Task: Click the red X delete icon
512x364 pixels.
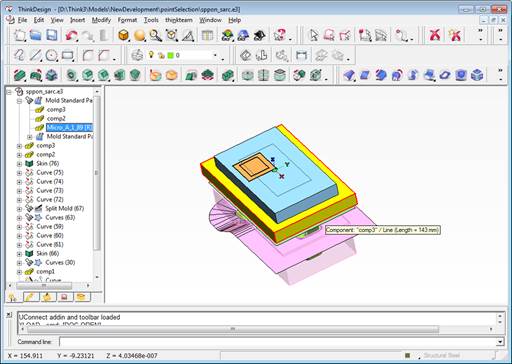Action: click(x=435, y=35)
